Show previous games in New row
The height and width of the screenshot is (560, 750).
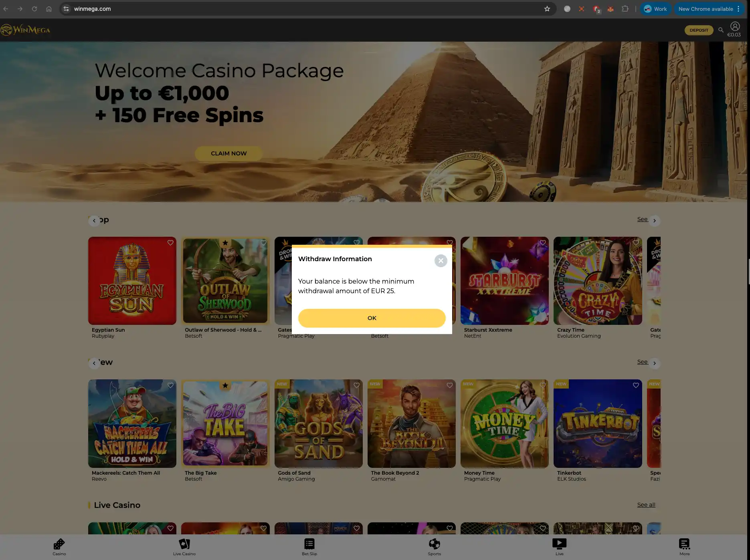94,363
